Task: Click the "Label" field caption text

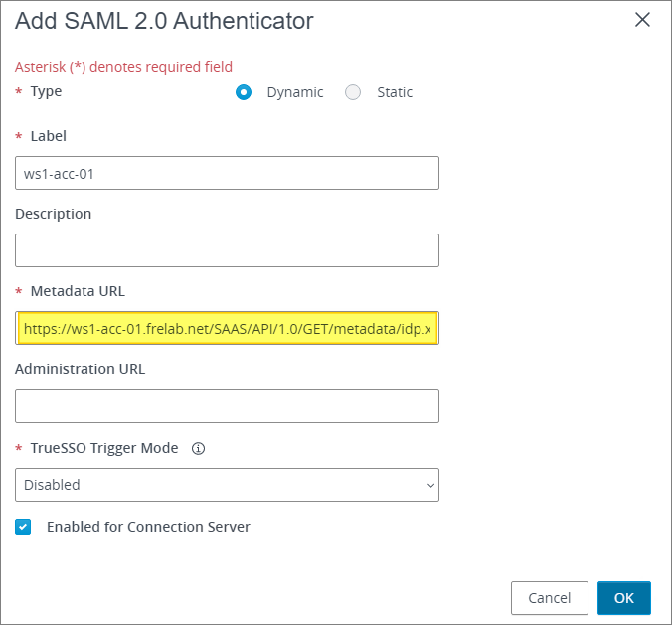Action: pyautogui.click(x=48, y=136)
